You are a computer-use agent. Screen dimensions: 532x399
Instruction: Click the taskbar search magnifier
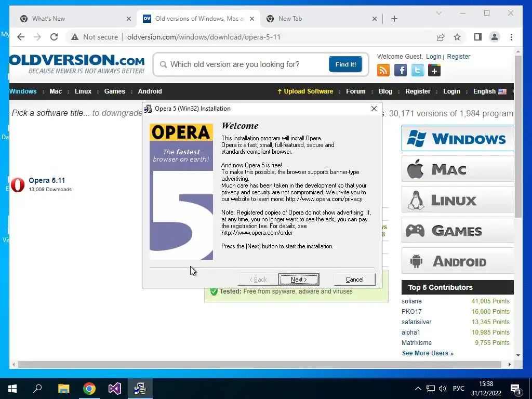coord(37,389)
